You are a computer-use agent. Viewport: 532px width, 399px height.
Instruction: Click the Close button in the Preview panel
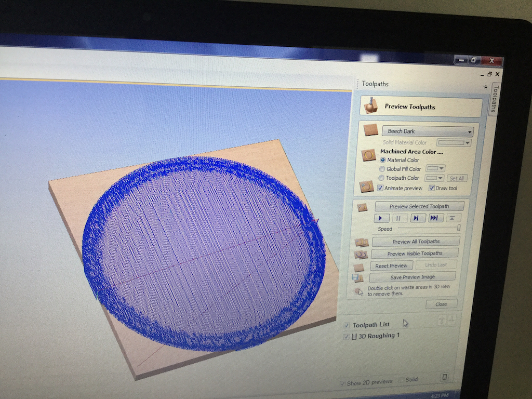(x=442, y=304)
